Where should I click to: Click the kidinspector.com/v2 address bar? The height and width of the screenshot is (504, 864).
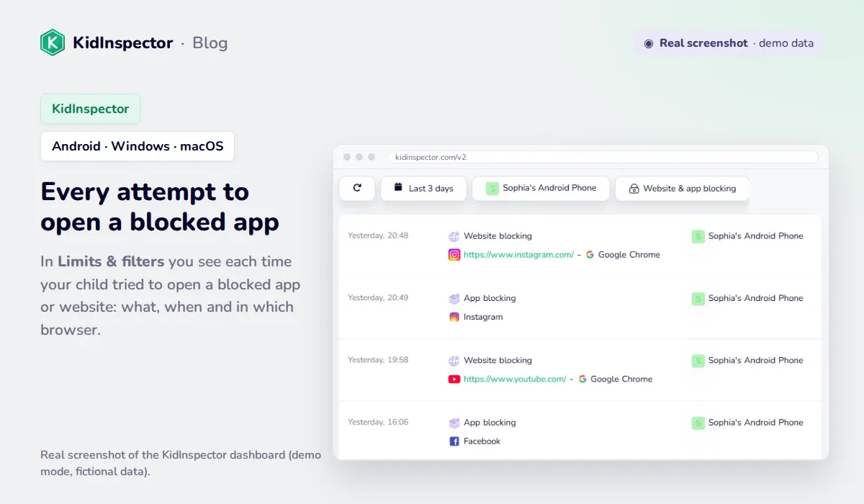[603, 157]
